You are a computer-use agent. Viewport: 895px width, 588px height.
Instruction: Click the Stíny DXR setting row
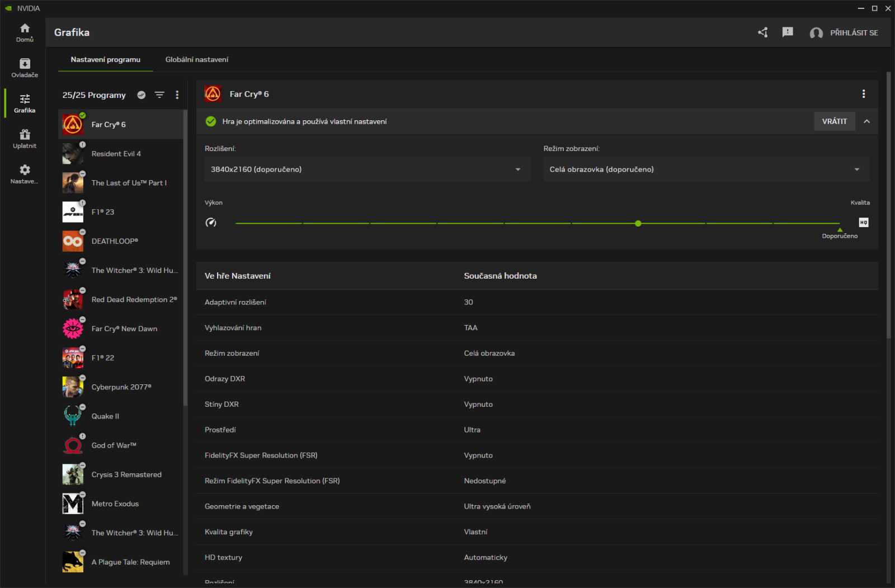[x=537, y=404]
